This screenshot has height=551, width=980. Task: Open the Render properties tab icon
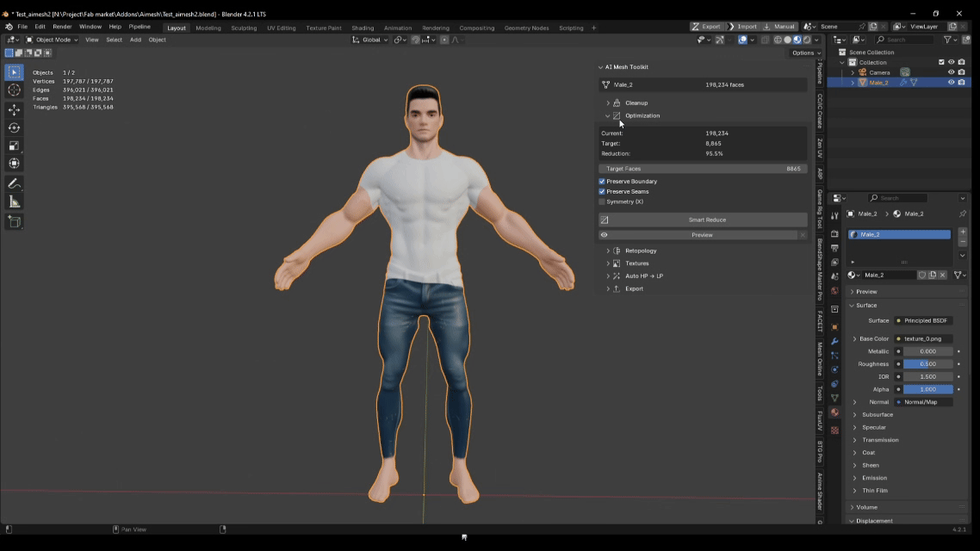(x=834, y=233)
